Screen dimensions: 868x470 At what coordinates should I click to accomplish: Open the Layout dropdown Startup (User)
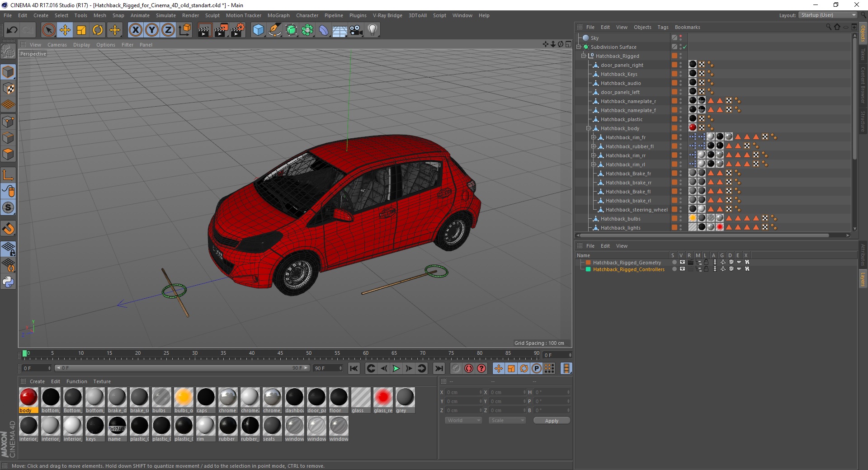[828, 15]
